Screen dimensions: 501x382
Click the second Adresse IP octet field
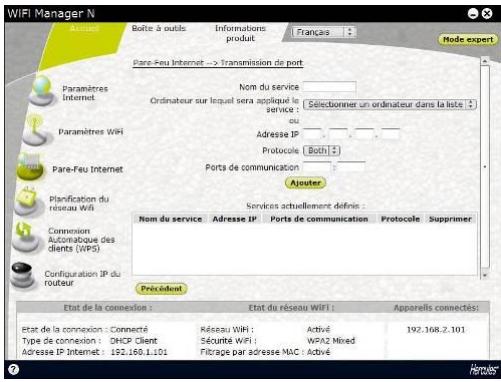tap(338, 134)
